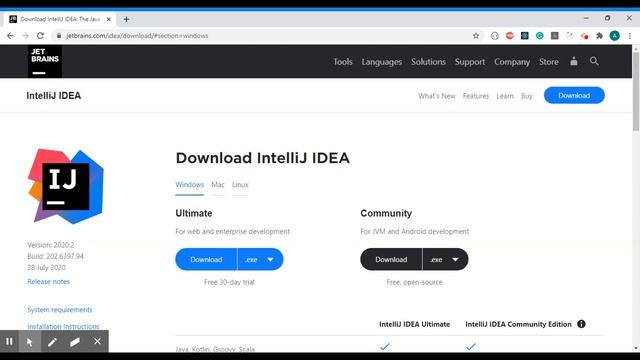Viewport: 640px width, 360px height.
Task: Open the Support menu
Action: (x=470, y=62)
